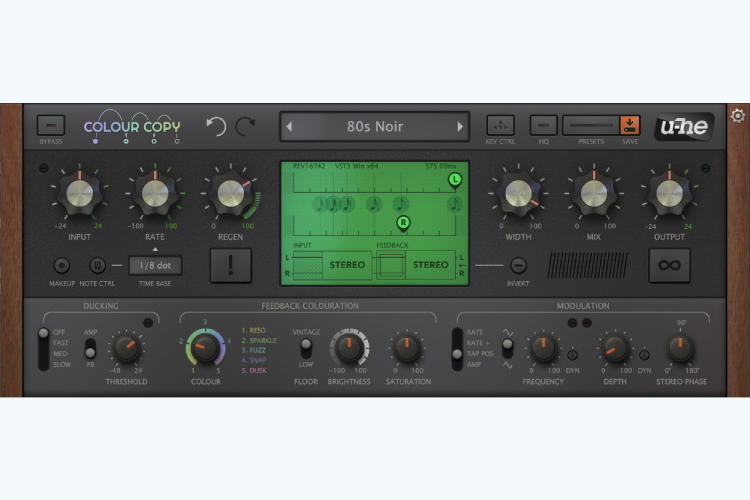This screenshot has height=500, width=750.
Task: Open the Time Base 1/8 dot selector
Action: click(155, 265)
